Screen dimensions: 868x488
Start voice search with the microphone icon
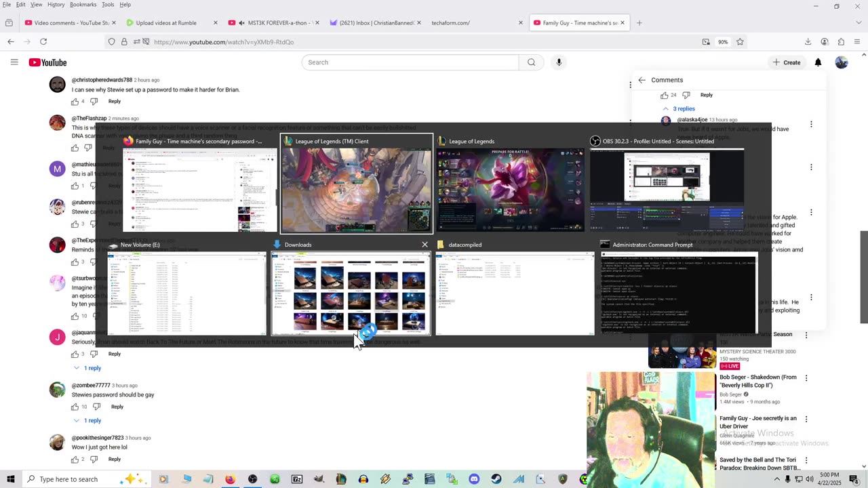tap(559, 62)
